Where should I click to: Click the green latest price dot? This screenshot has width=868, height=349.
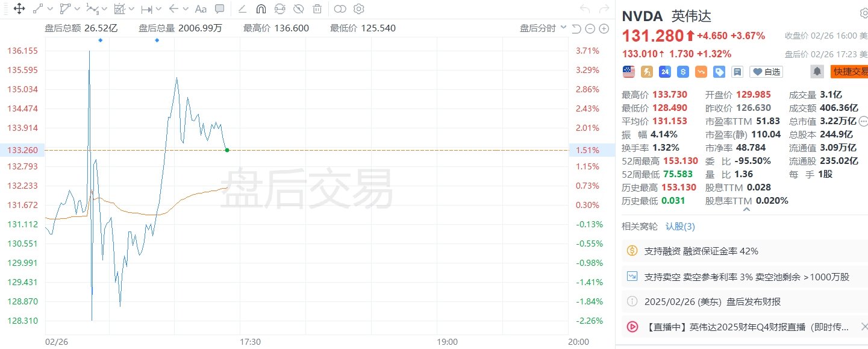click(226, 150)
